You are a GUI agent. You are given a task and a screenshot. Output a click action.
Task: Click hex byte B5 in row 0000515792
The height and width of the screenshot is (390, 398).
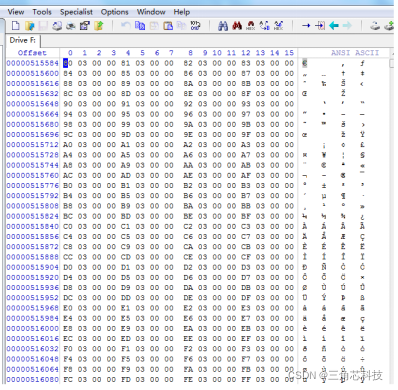click(126, 196)
